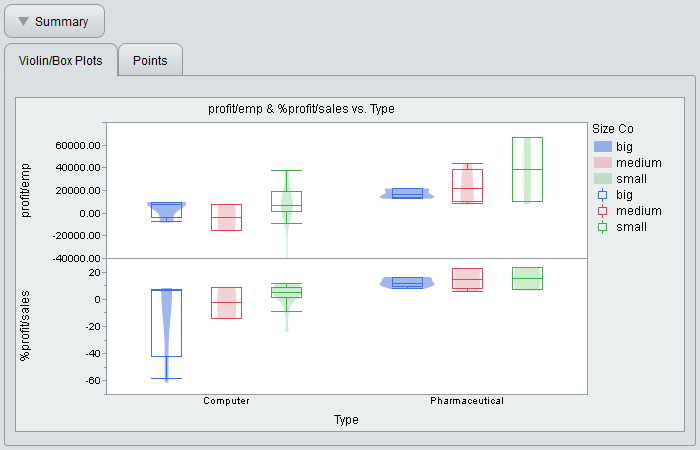Click the red medium box plot legend icon
700x450 pixels.
(x=602, y=211)
